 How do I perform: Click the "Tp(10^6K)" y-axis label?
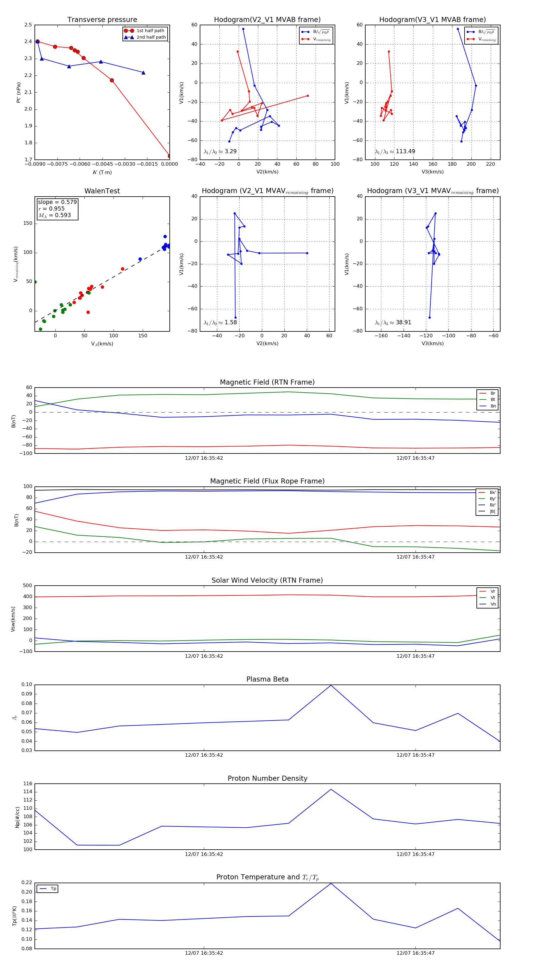(x=15, y=916)
